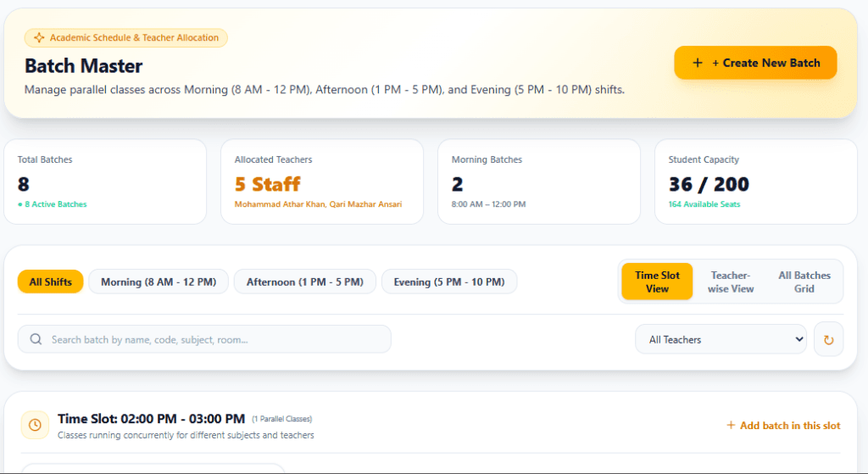The image size is (868, 474).
Task: Click Add batch in this slot
Action: tap(783, 426)
